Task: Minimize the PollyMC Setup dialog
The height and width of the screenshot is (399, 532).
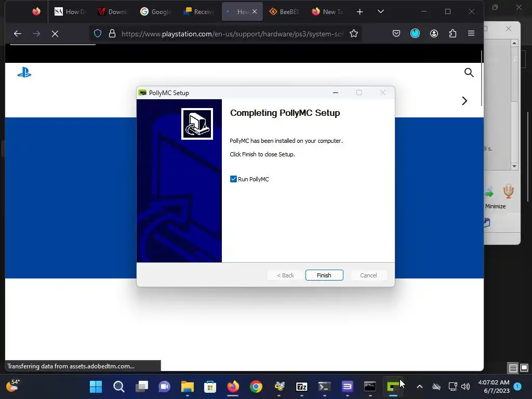Action: click(336, 92)
